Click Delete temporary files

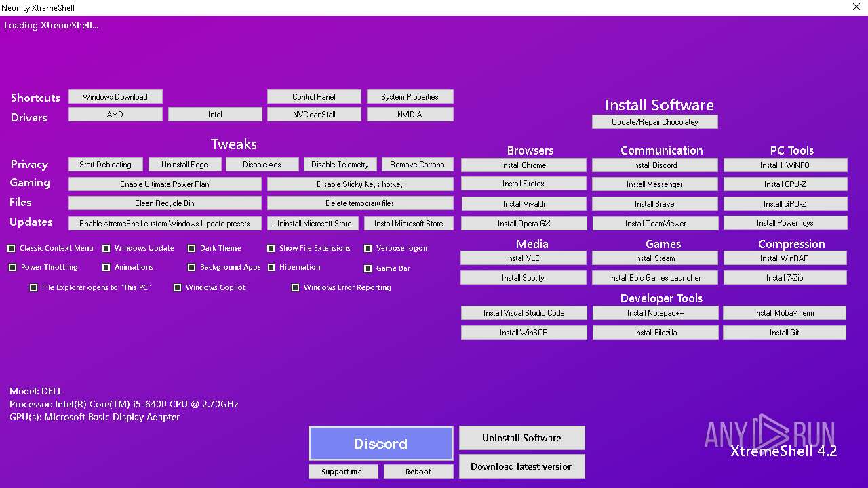(360, 203)
